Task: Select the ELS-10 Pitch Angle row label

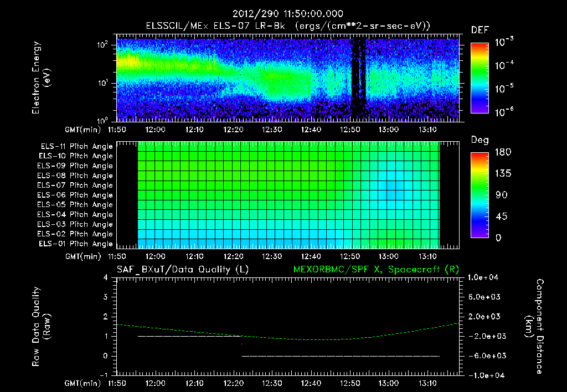Action: pos(76,156)
